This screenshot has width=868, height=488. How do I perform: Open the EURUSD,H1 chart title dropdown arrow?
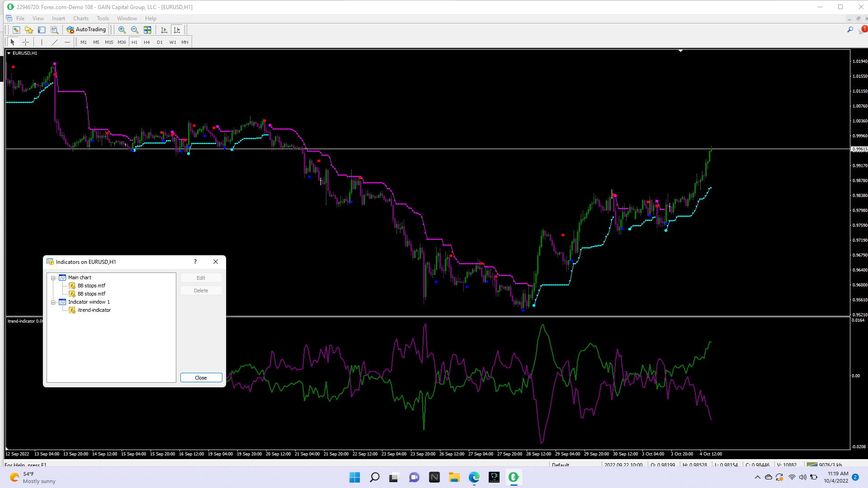coord(9,53)
